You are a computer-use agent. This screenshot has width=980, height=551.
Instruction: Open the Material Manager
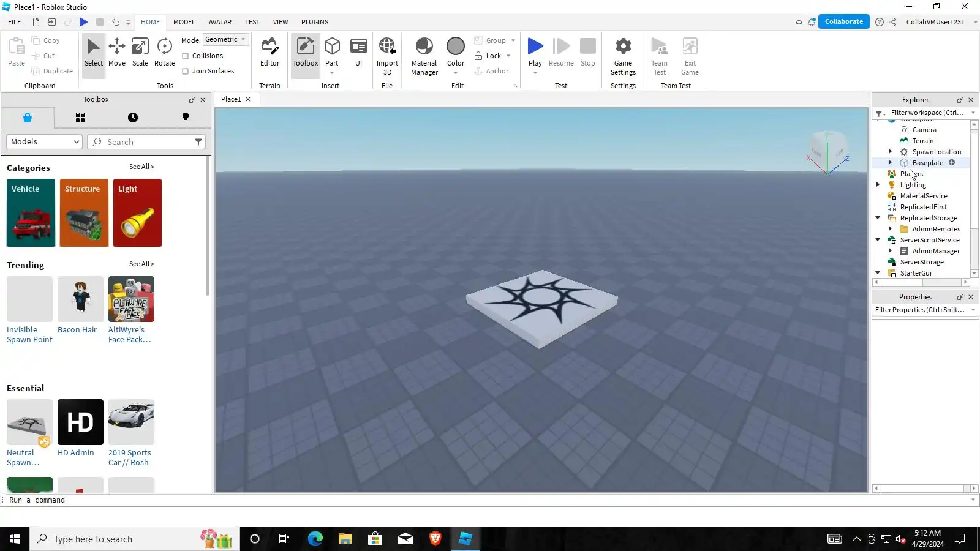(424, 56)
